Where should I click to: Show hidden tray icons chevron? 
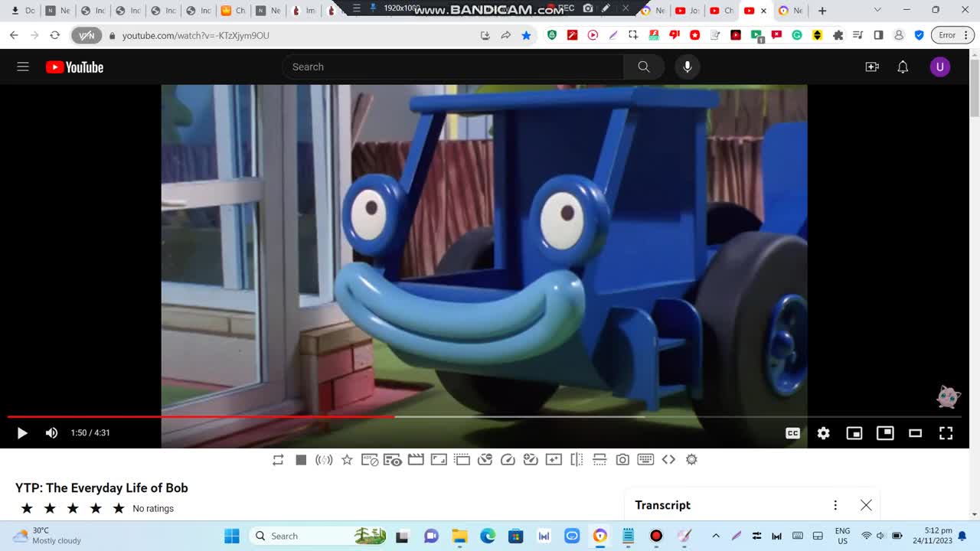[716, 536]
